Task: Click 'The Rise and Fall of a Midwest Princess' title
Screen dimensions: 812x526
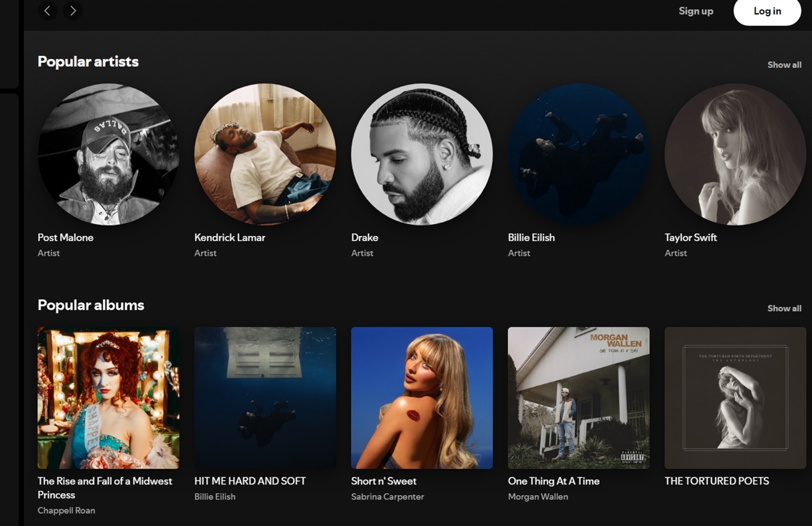Action: click(105, 488)
